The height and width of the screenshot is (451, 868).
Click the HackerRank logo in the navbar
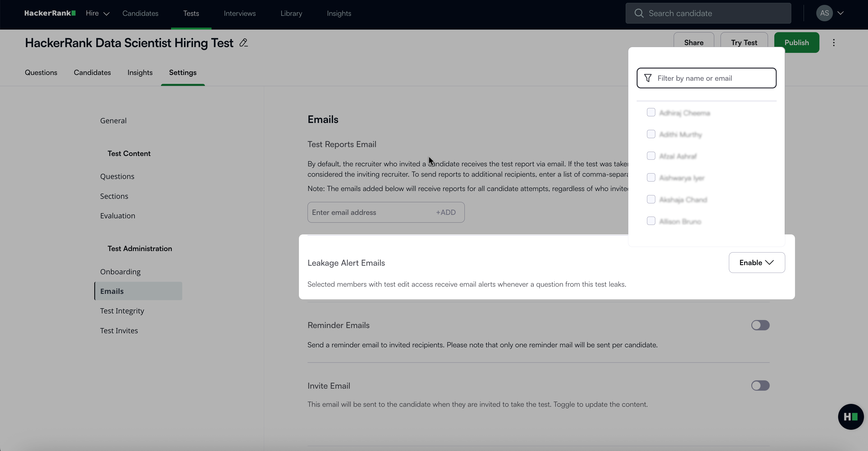coord(50,13)
